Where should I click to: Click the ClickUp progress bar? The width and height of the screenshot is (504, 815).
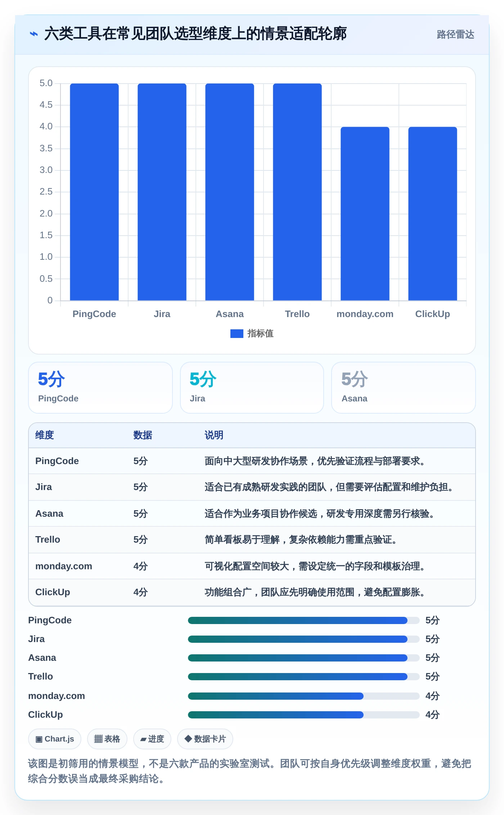[304, 715]
